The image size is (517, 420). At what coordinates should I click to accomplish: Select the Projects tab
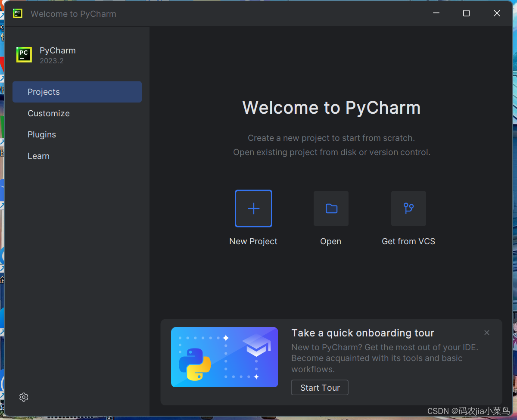(x=77, y=92)
